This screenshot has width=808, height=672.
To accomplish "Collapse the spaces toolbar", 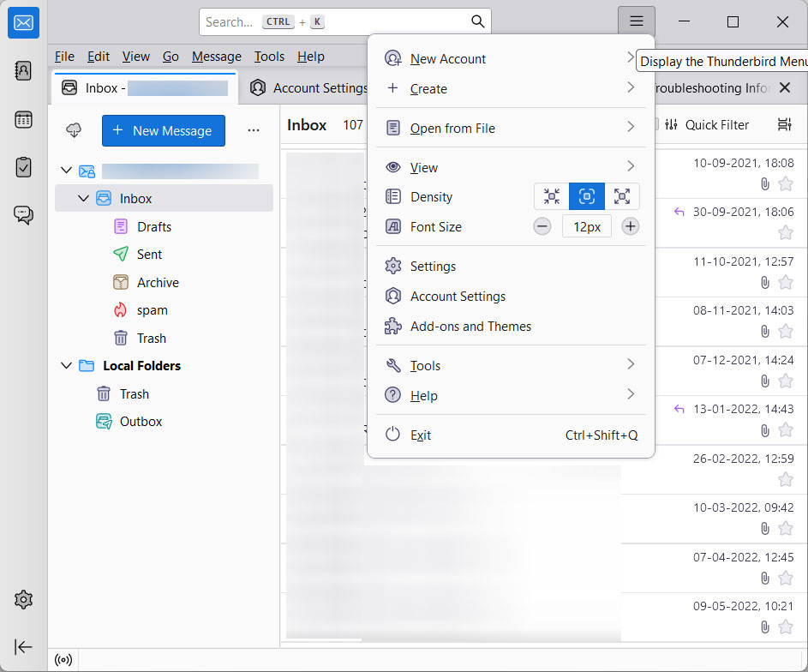I will 23,647.
